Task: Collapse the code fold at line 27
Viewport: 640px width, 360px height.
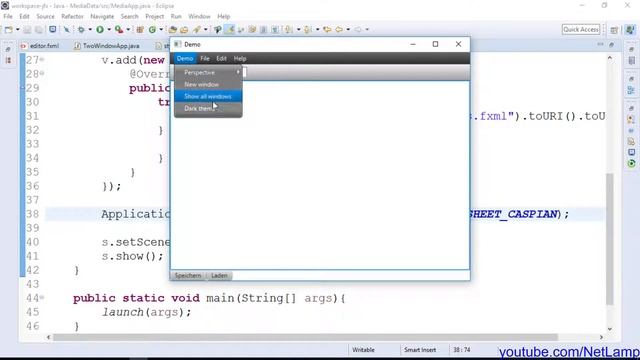Action: tap(42, 60)
